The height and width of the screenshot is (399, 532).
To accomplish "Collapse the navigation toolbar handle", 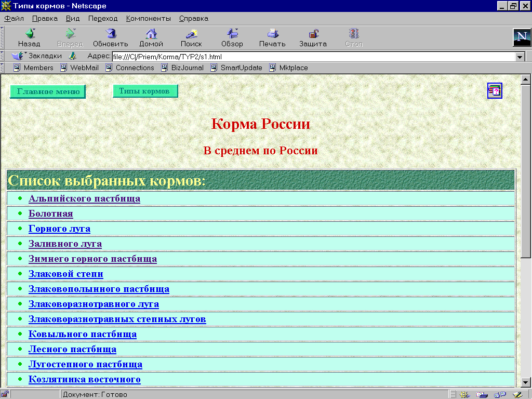I will coord(2,37).
